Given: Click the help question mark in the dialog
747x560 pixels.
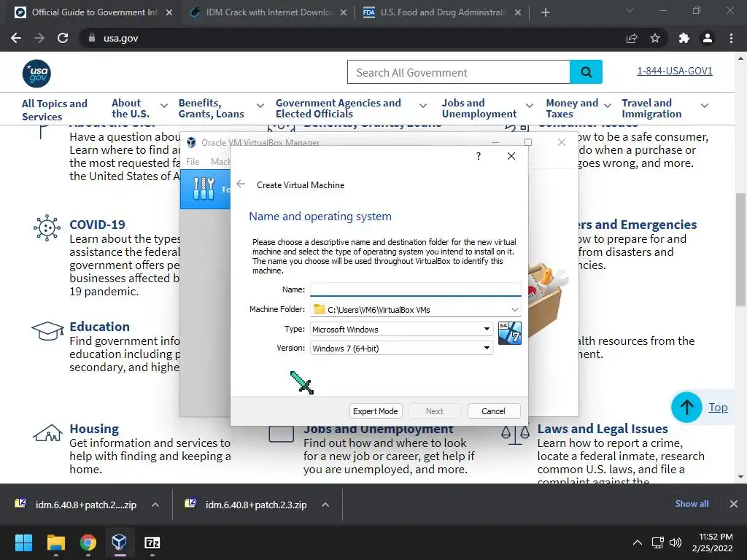Looking at the screenshot, I should 479,156.
